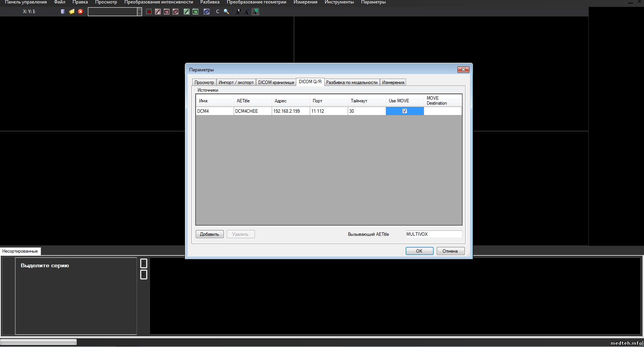
Task: Click the Добавить button
Action: tap(210, 234)
